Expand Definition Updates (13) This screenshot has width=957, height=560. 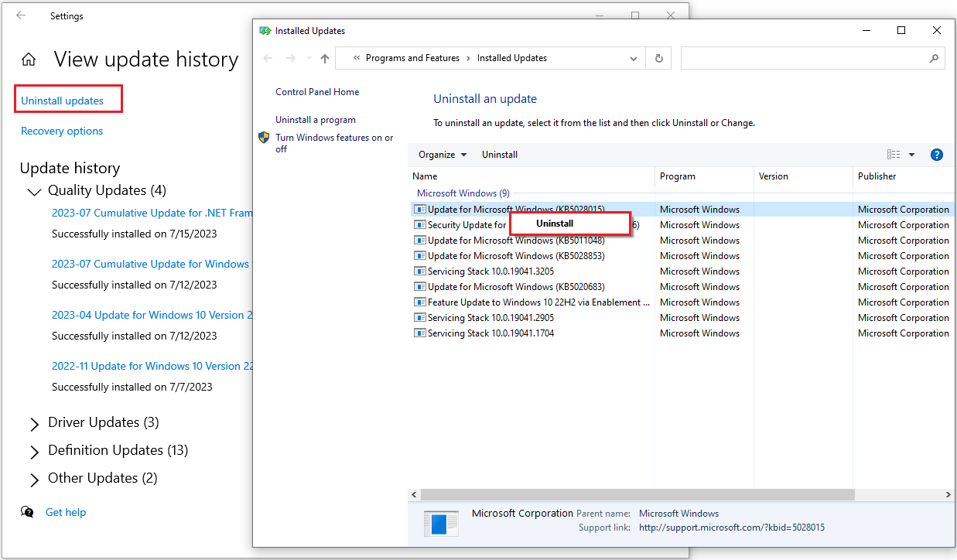tap(34, 452)
